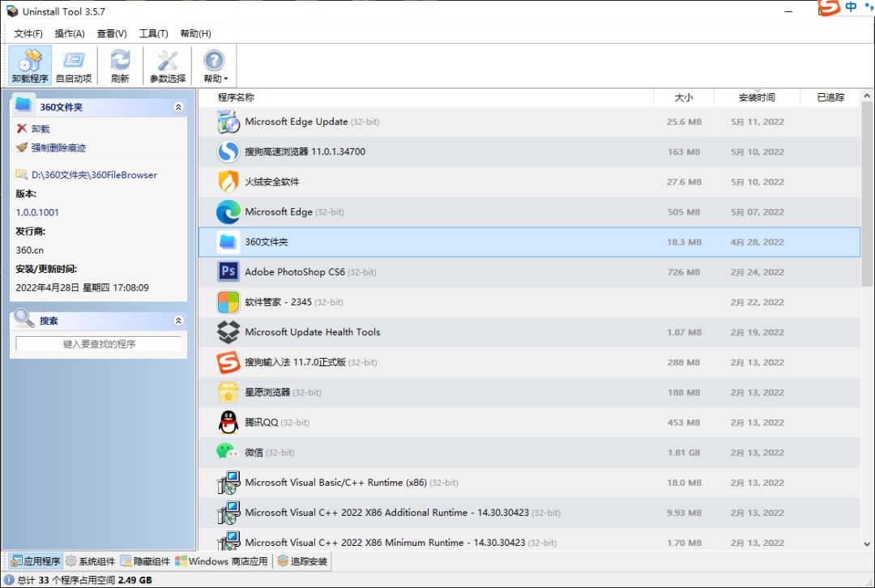
Task: Open the 帮助 toolbar dropdown
Action: [x=215, y=66]
